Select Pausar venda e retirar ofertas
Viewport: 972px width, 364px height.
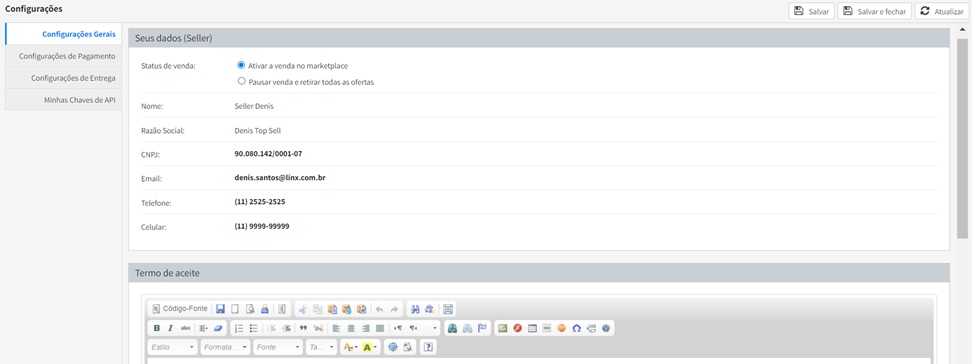[241, 81]
